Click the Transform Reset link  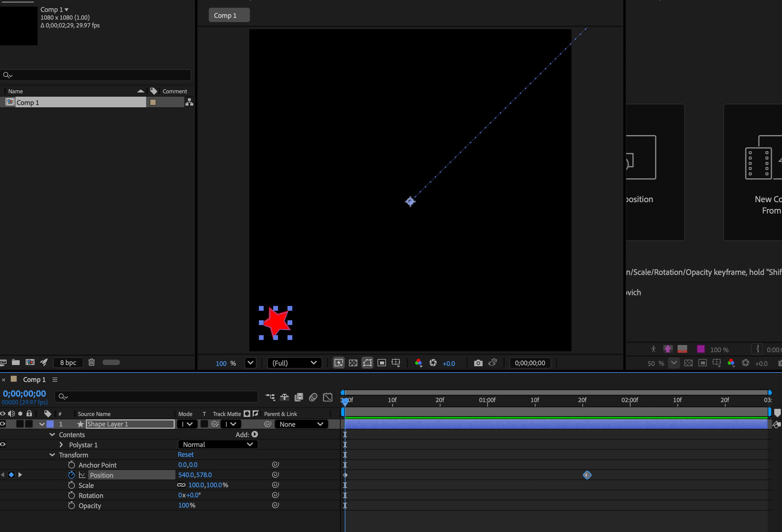pyautogui.click(x=186, y=454)
